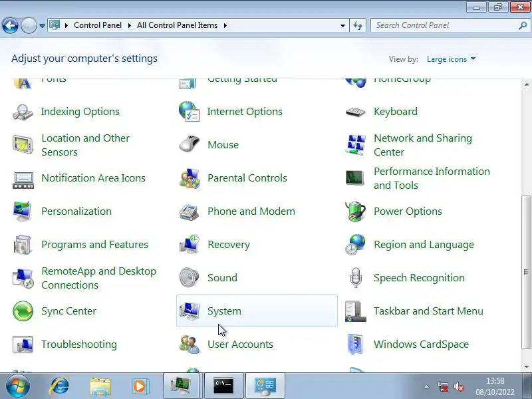The width and height of the screenshot is (532, 399).
Task: Expand the arrow after Control Panel breadcrumb
Action: click(x=129, y=25)
